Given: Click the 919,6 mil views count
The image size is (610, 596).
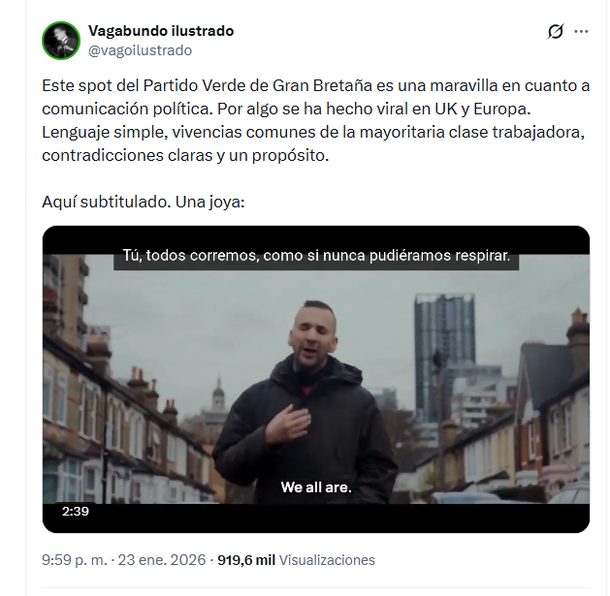Looking at the screenshot, I should point(246,560).
